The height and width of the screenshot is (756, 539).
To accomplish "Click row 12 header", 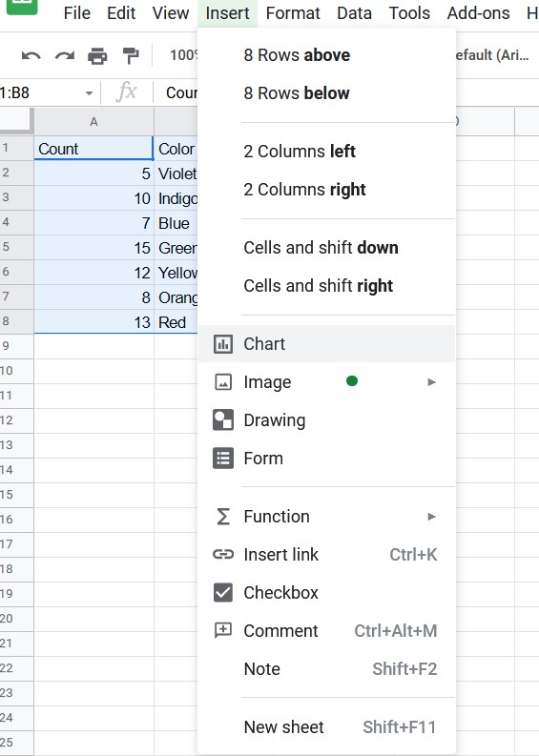I will tap(16, 419).
